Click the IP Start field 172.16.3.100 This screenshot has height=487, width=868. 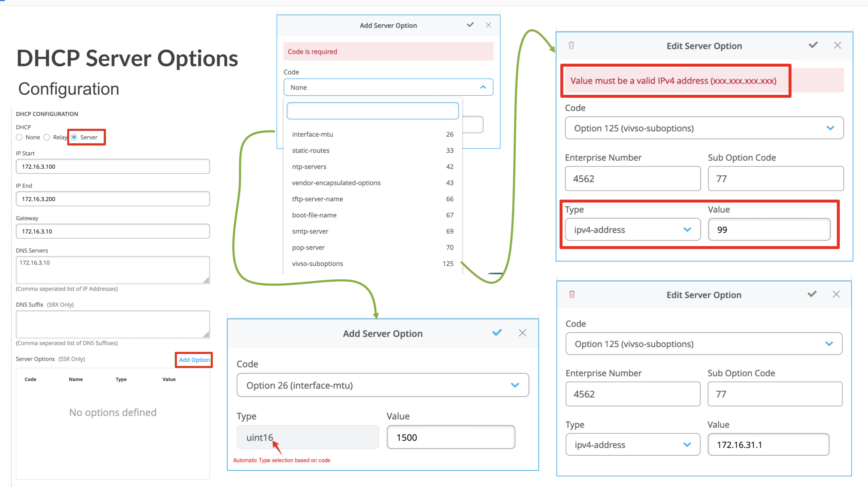[112, 167]
